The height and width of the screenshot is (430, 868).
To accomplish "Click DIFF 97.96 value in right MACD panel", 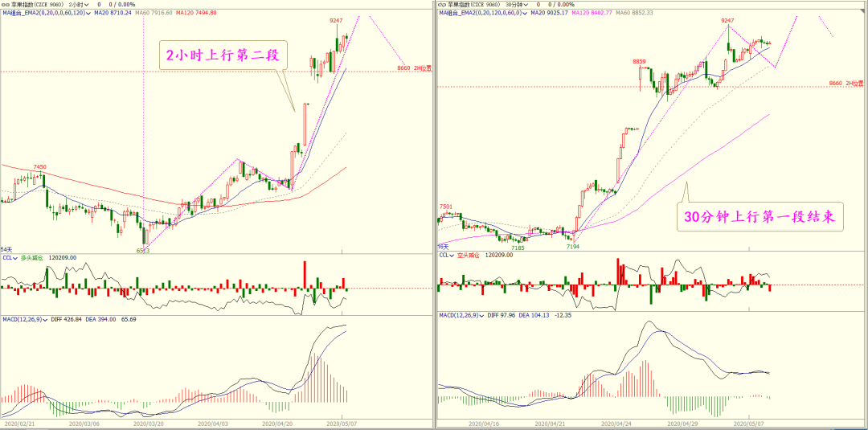I will pos(502,315).
